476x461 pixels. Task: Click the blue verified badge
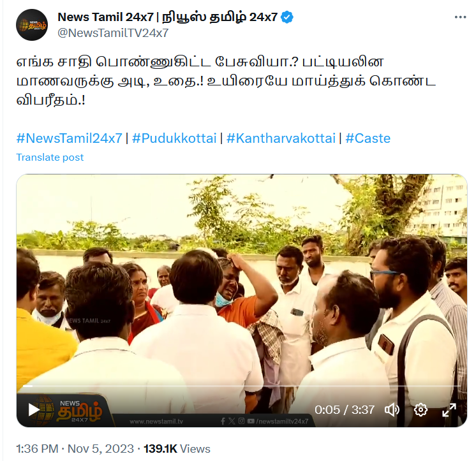pyautogui.click(x=287, y=17)
